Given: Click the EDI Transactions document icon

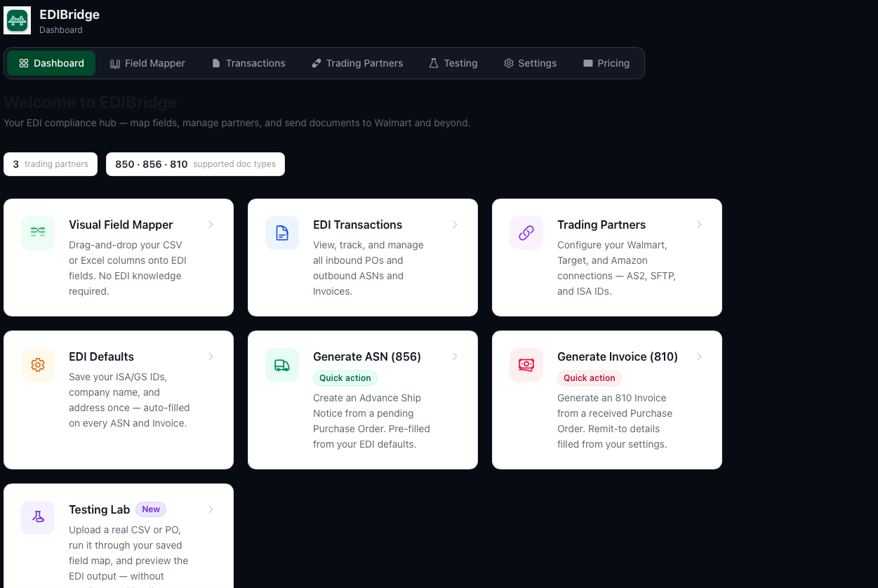Looking at the screenshot, I should [x=282, y=233].
